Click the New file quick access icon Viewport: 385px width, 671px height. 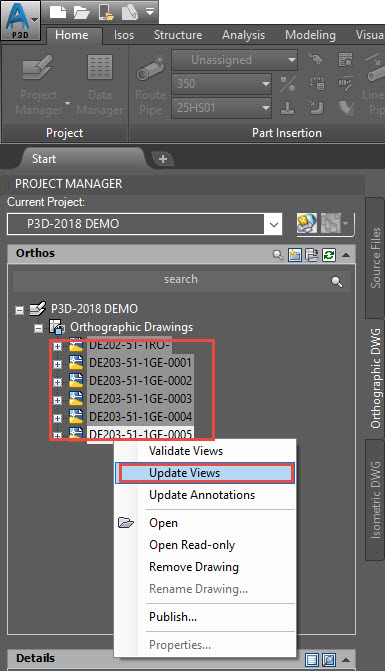[x=58, y=12]
